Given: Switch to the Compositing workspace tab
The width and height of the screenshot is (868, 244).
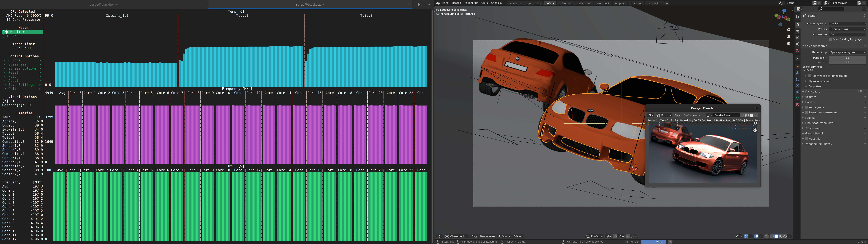Looking at the screenshot, I should [533, 3].
